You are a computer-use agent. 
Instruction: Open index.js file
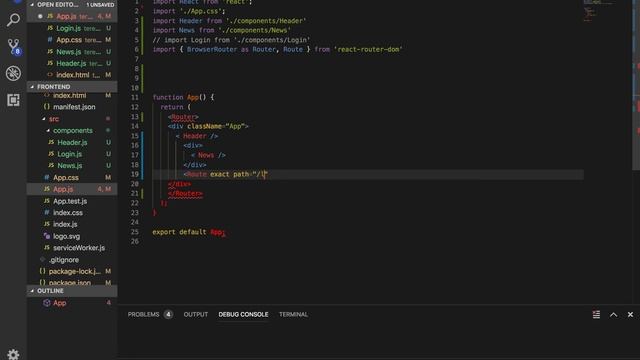(x=72, y=224)
